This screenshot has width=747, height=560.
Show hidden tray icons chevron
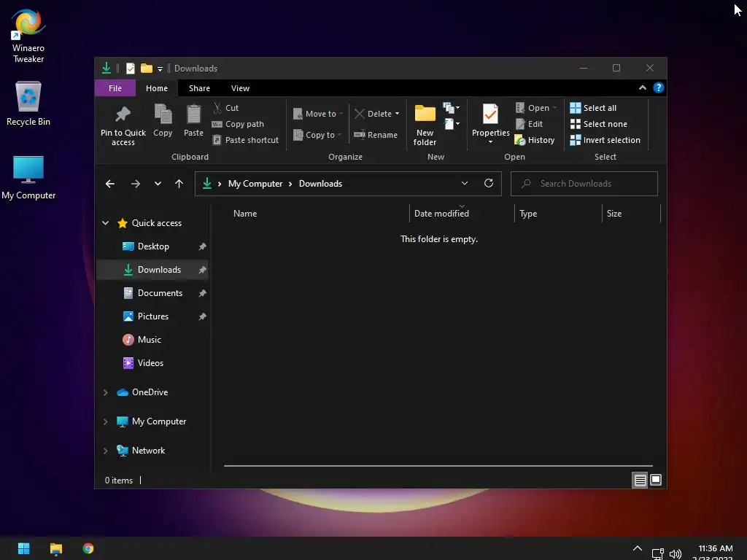click(637, 548)
